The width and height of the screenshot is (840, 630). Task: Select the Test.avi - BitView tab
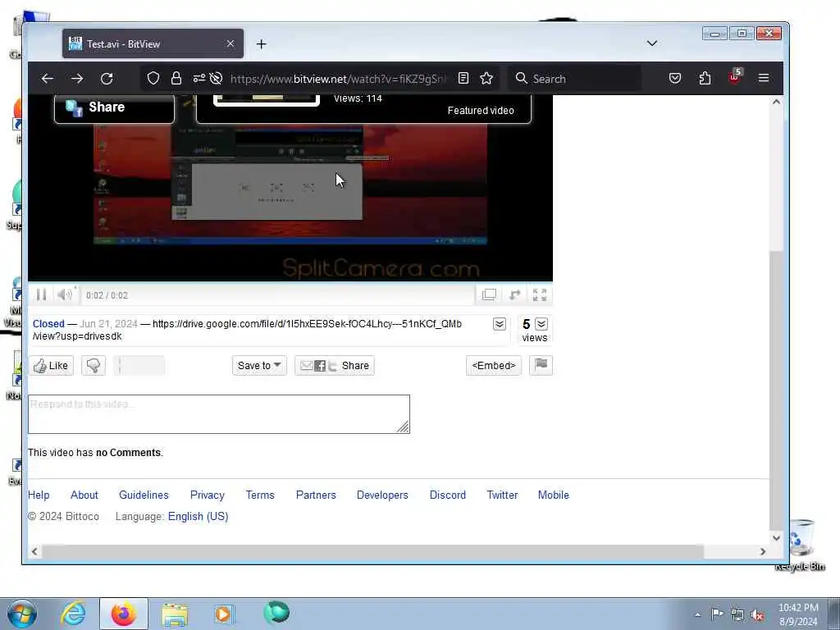[153, 44]
